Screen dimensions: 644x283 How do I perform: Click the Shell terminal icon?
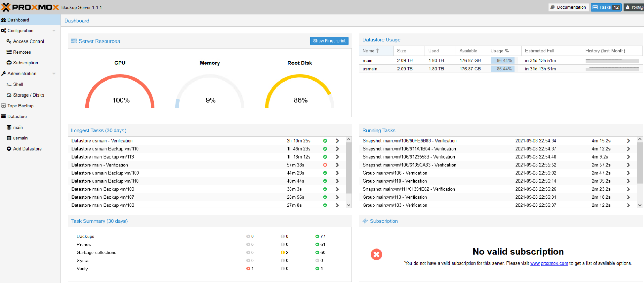(x=9, y=84)
